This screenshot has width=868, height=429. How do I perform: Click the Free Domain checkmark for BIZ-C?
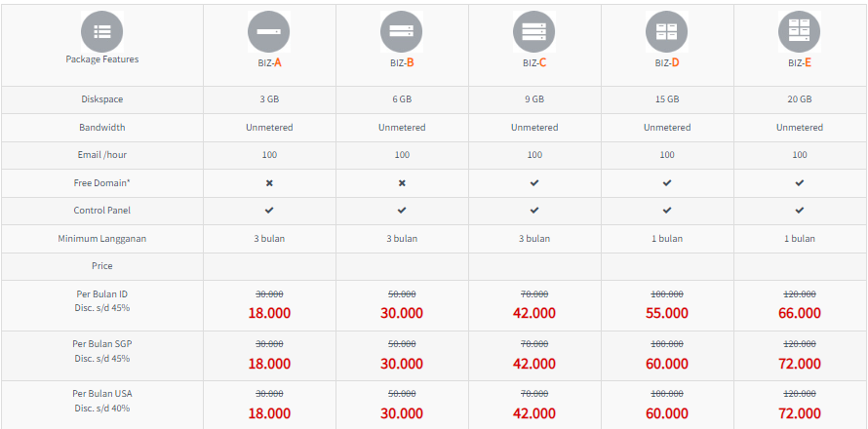534,182
